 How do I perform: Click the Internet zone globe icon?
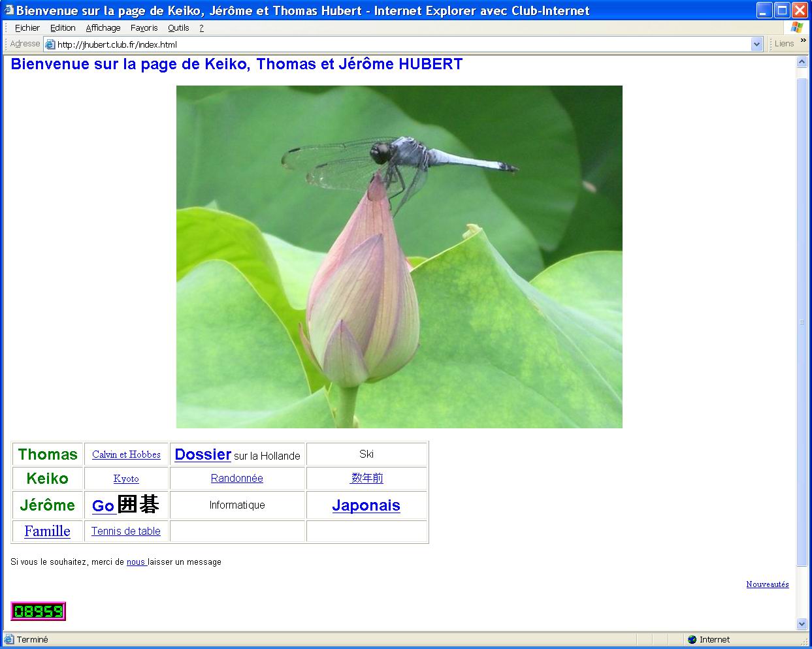click(692, 640)
